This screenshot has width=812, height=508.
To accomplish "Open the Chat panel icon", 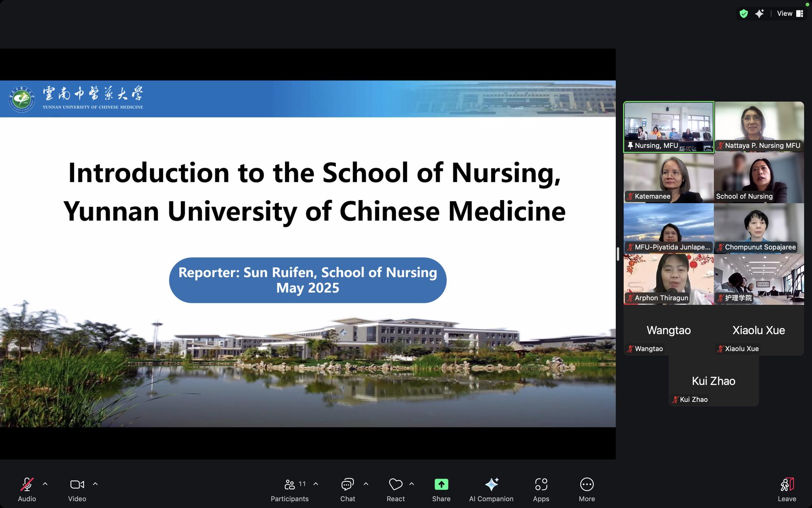I will [x=347, y=484].
